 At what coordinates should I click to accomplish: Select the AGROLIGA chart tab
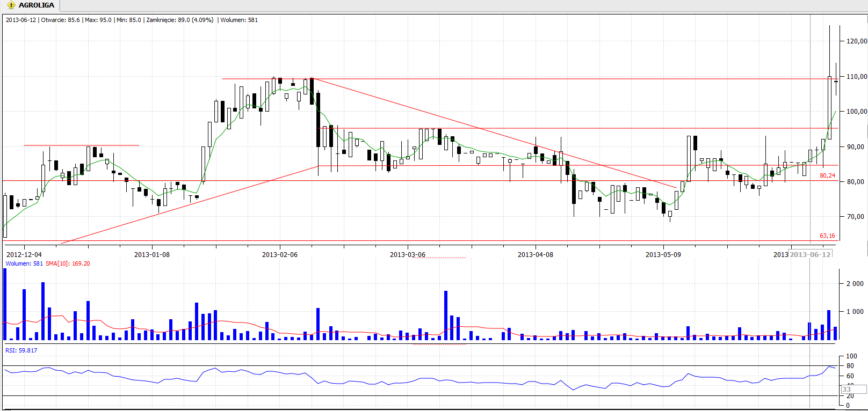tap(35, 5)
